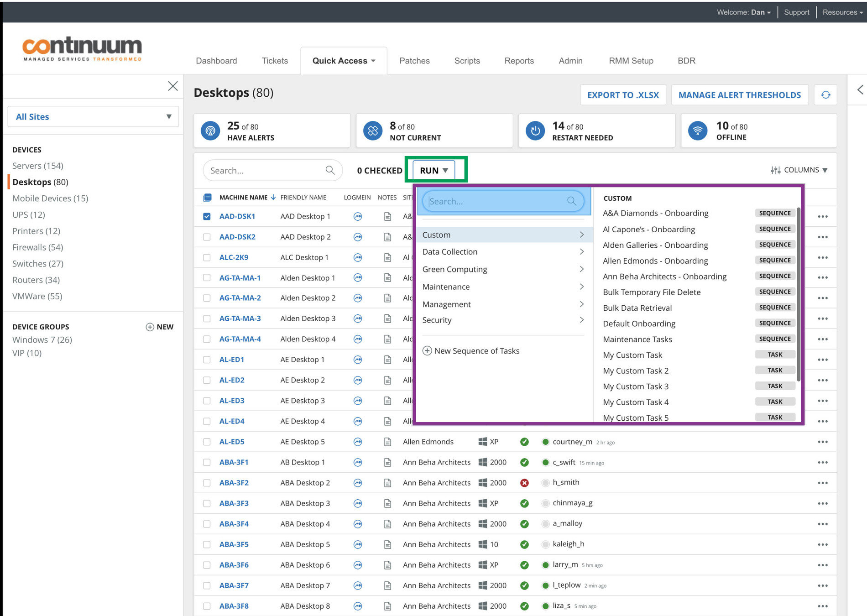Check the ALC-2K9 checkbox
867x616 pixels.
[x=207, y=258]
